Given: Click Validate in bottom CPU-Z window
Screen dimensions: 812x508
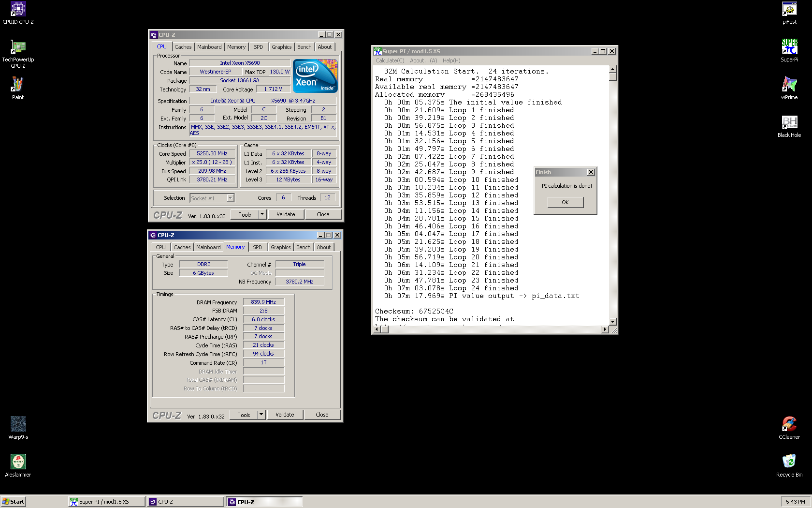Looking at the screenshot, I should [x=285, y=415].
